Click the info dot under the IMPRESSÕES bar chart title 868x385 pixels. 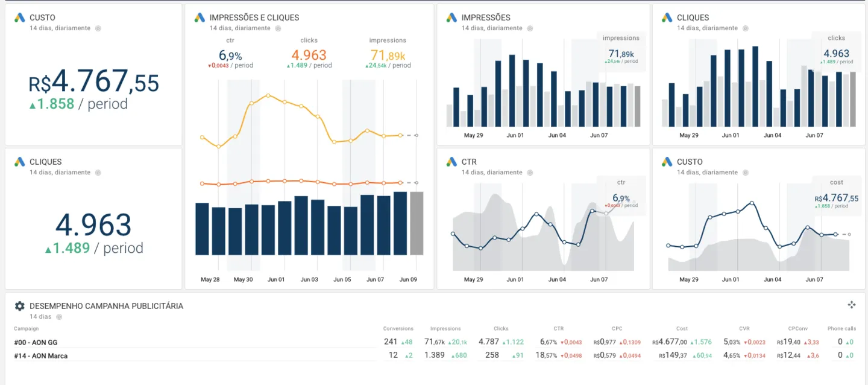[530, 28]
